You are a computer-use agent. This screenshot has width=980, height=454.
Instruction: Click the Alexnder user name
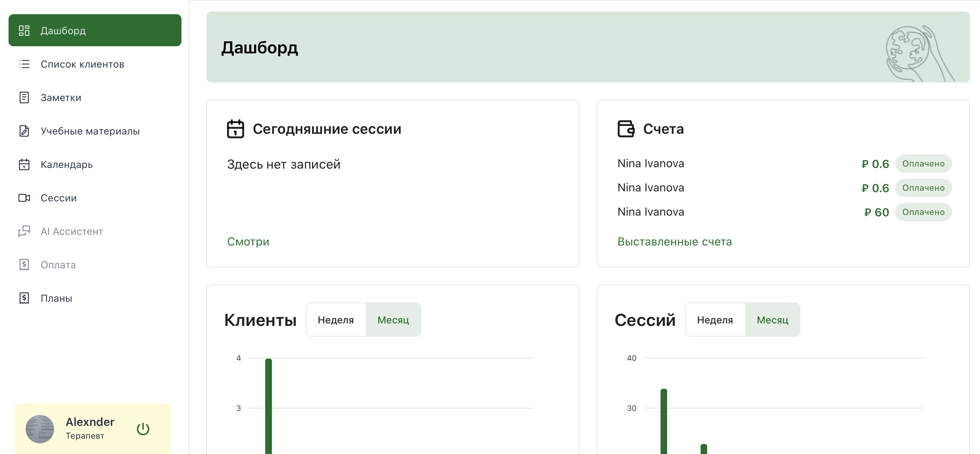pyautogui.click(x=90, y=422)
